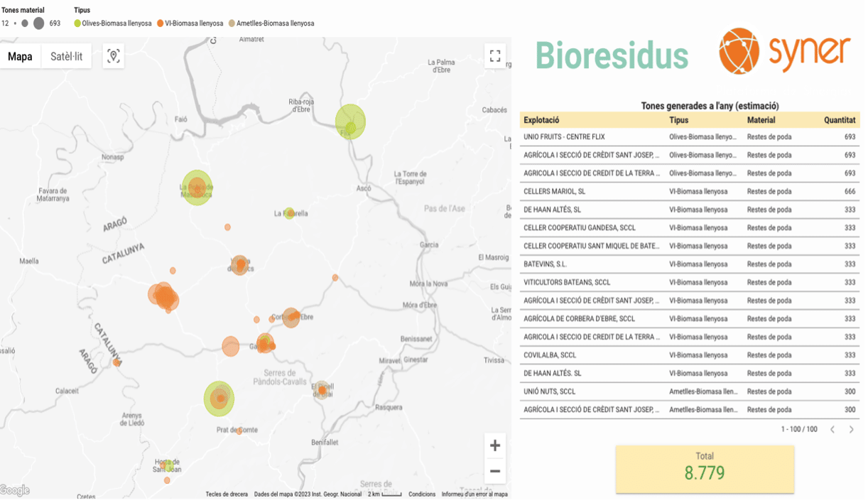Sort table by Material column
Screen dimensions: 868x503
pos(761,120)
